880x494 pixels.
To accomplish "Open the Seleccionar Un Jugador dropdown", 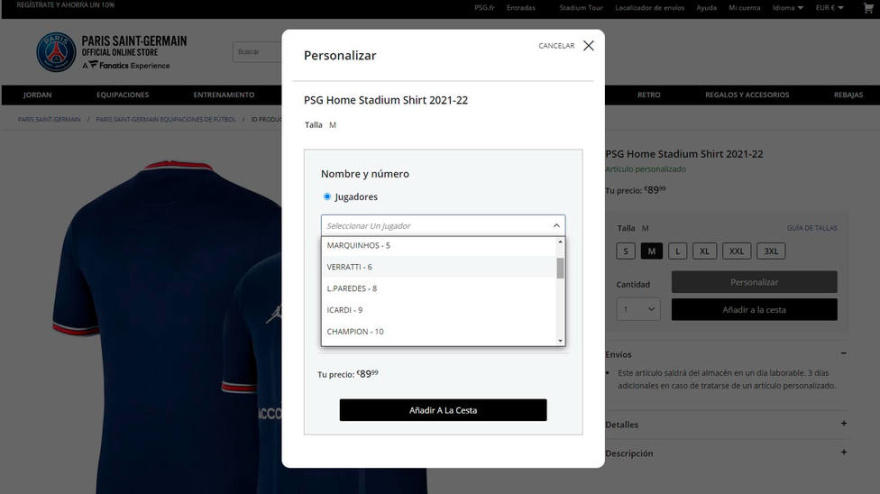I will point(442,226).
